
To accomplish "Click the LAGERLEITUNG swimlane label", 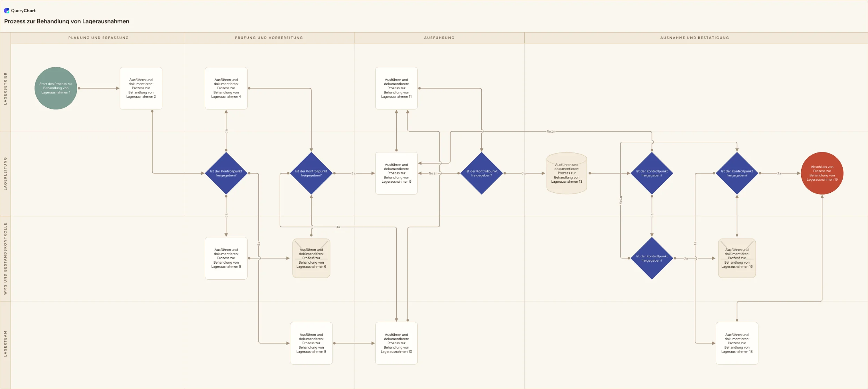I will pyautogui.click(x=5, y=173).
